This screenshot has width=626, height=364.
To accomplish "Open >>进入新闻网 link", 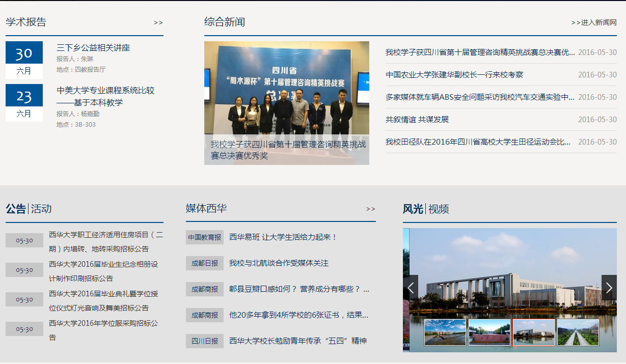I will pyautogui.click(x=594, y=22).
